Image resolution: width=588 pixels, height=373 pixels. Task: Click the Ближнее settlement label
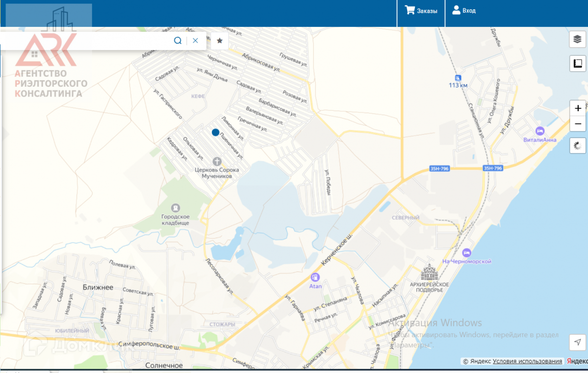[x=98, y=287]
